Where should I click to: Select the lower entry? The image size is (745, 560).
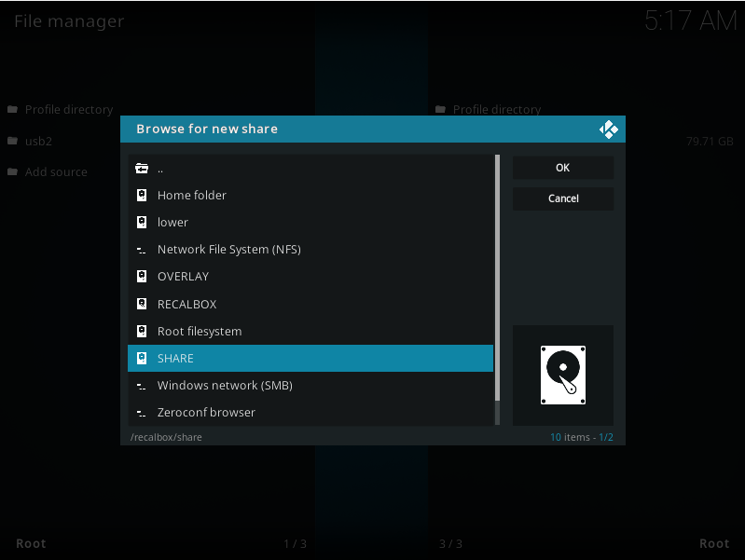click(310, 223)
